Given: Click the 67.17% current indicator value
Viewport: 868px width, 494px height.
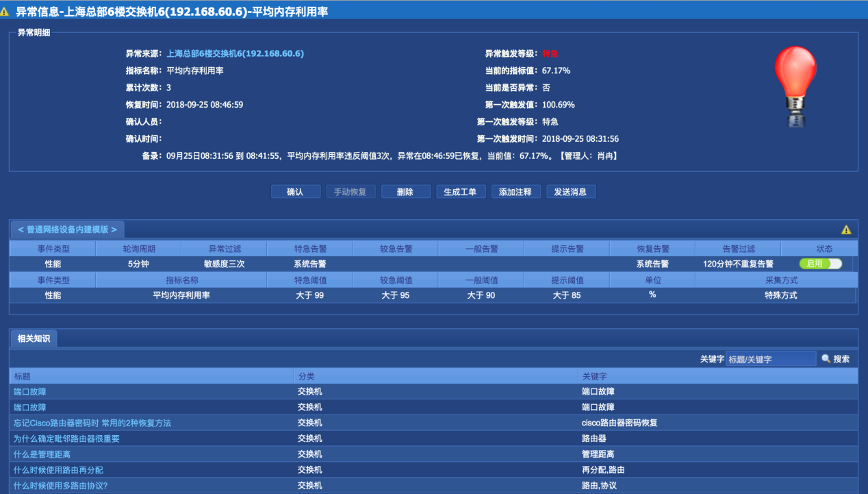Looking at the screenshot, I should 556,71.
